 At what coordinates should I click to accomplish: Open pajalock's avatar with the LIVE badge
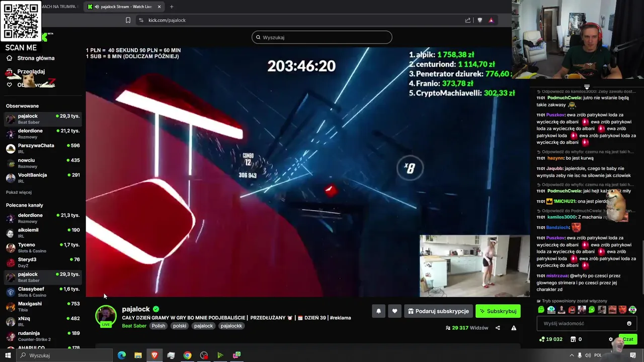tap(106, 316)
